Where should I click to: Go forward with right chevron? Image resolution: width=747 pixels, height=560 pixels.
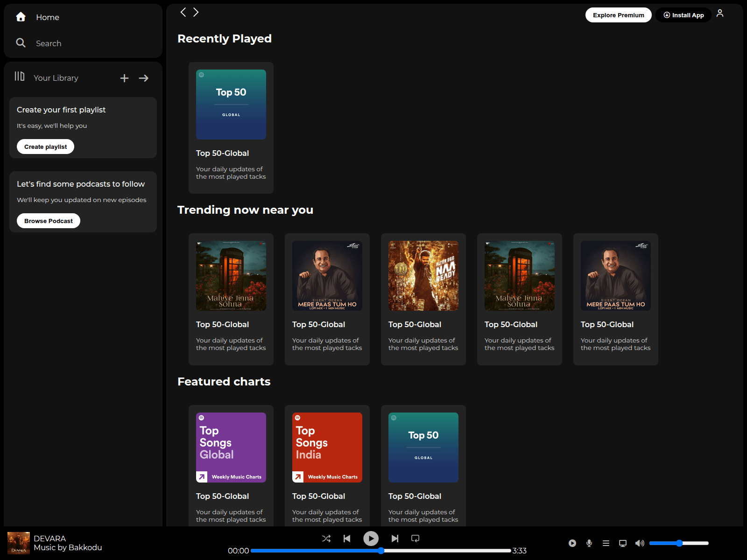point(196,12)
